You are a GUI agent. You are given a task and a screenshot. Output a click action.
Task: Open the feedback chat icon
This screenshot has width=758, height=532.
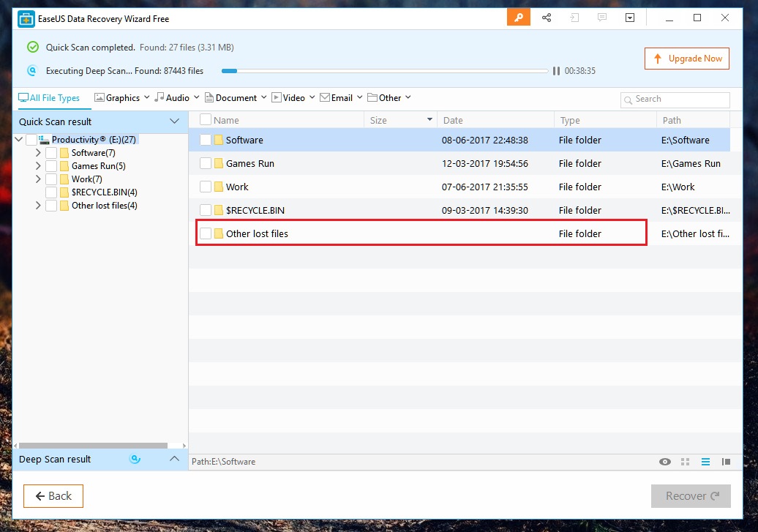[602, 18]
